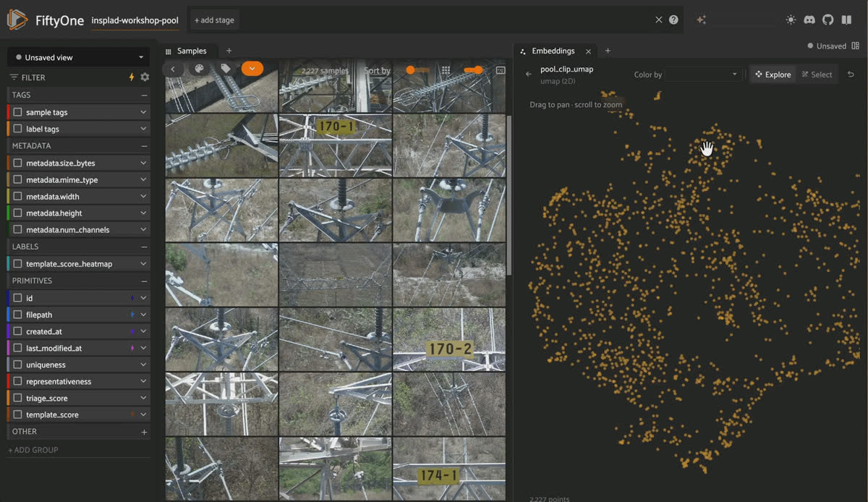Viewport: 868px width, 502px height.
Task: Click the back arrow beside pool_clip_umap
Action: 529,74
